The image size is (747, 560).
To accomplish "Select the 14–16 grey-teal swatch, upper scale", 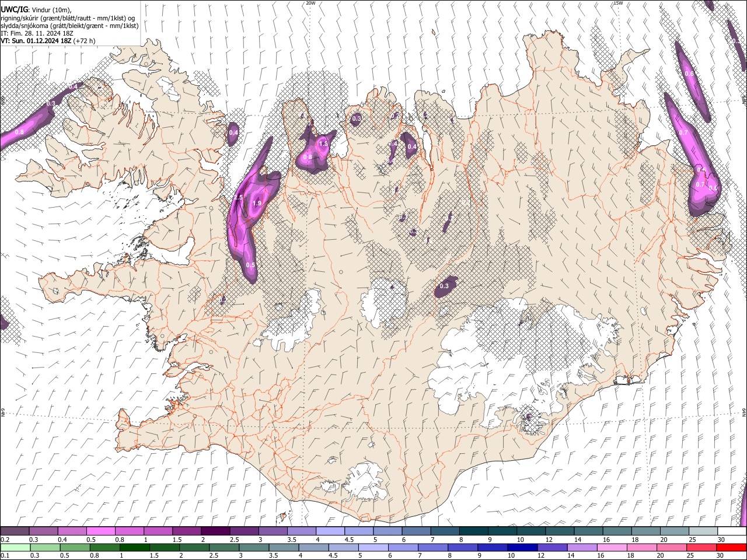I will point(588,531).
